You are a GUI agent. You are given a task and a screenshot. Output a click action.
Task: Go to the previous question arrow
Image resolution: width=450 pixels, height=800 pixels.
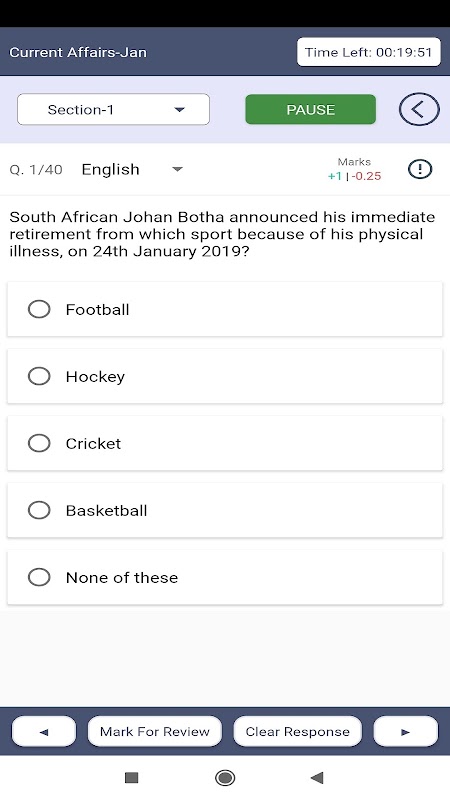(44, 732)
